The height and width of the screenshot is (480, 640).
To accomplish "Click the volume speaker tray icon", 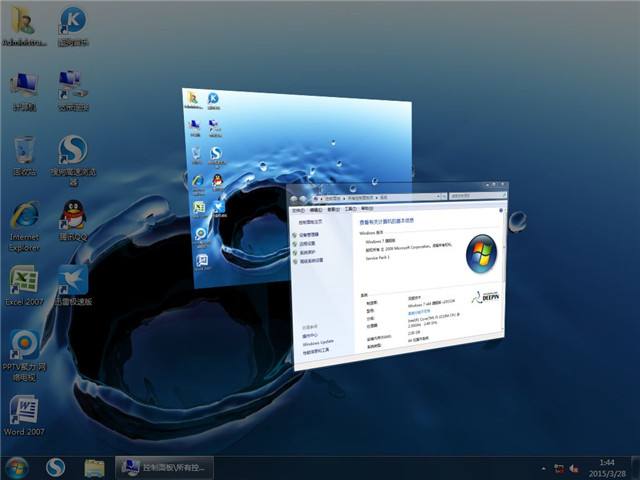I will tap(575, 469).
